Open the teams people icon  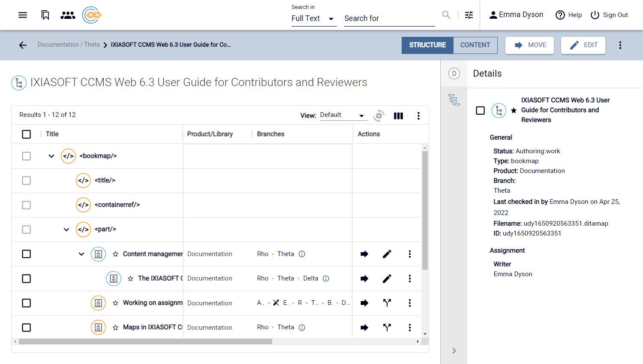pos(68,15)
